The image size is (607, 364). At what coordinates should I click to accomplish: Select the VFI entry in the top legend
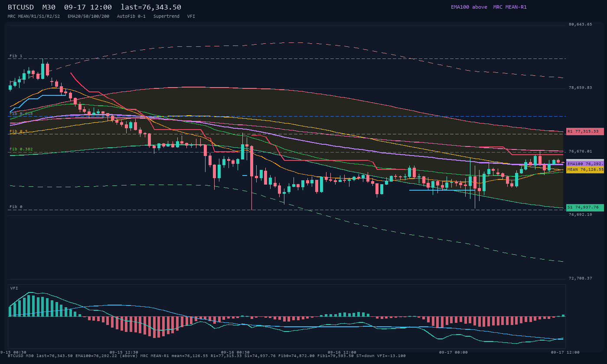[191, 16]
